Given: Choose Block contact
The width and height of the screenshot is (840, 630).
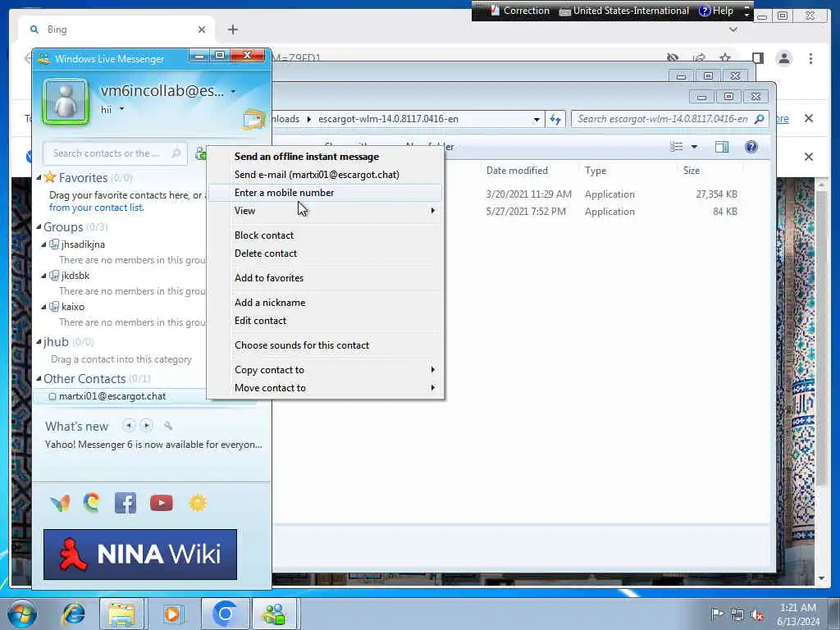Looking at the screenshot, I should [325, 235].
